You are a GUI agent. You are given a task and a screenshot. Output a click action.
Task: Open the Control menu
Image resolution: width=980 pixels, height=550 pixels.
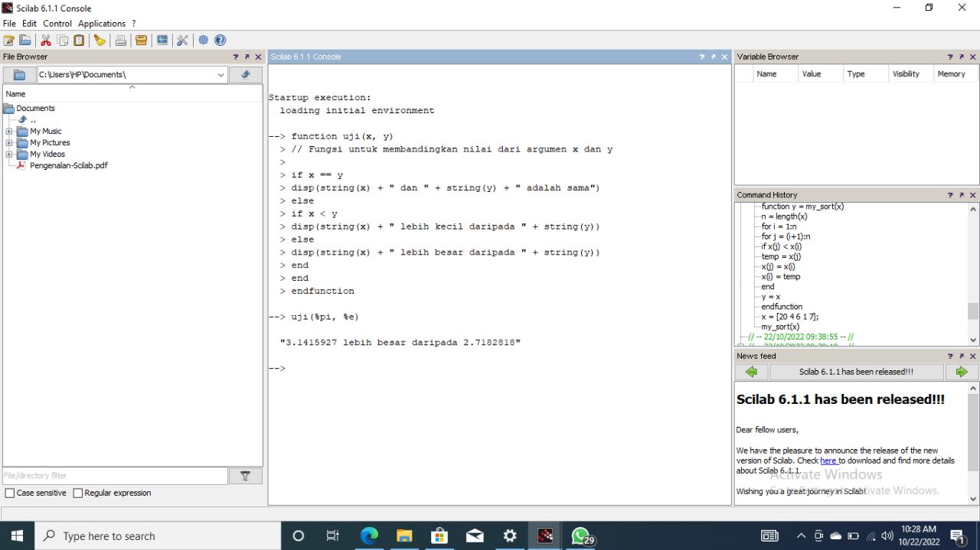57,24
